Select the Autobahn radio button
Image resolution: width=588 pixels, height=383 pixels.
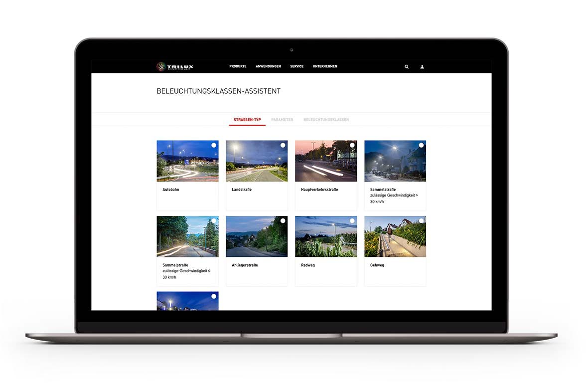[214, 145]
